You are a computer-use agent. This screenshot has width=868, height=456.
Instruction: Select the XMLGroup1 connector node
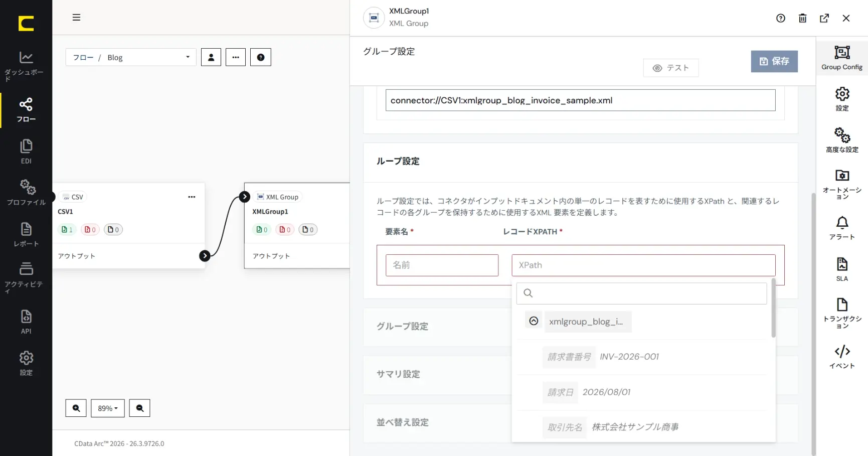[x=297, y=226]
